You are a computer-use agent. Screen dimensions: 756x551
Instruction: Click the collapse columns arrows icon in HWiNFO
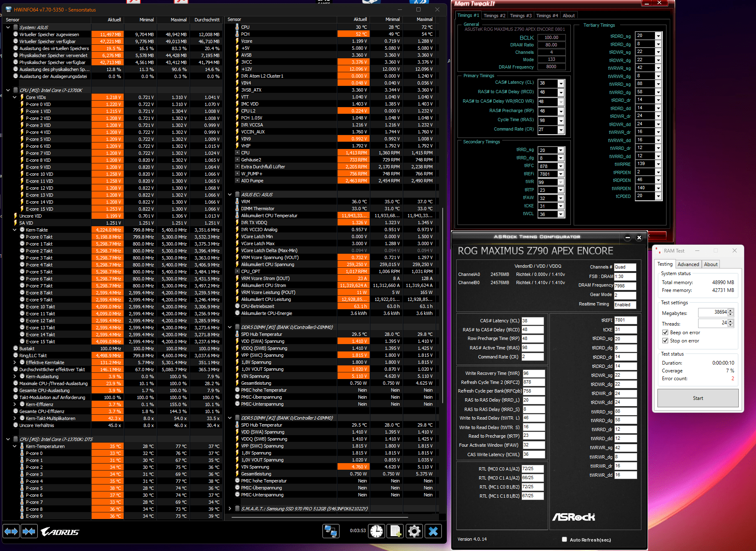point(29,531)
